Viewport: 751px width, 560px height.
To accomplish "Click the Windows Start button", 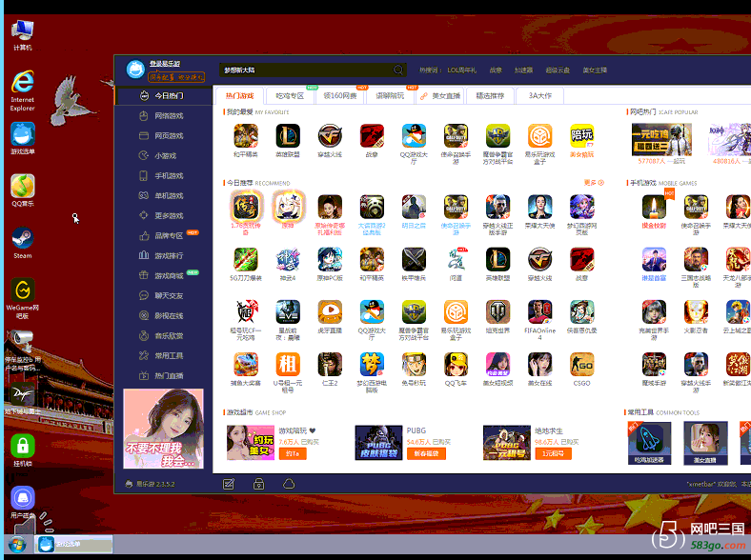I will coord(17,545).
